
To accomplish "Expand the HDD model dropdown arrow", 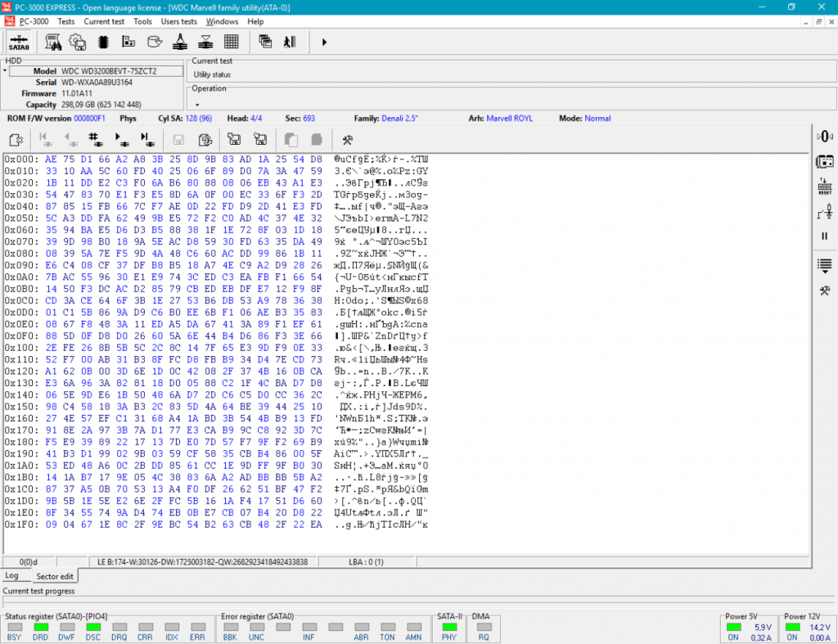I will tap(5, 71).
